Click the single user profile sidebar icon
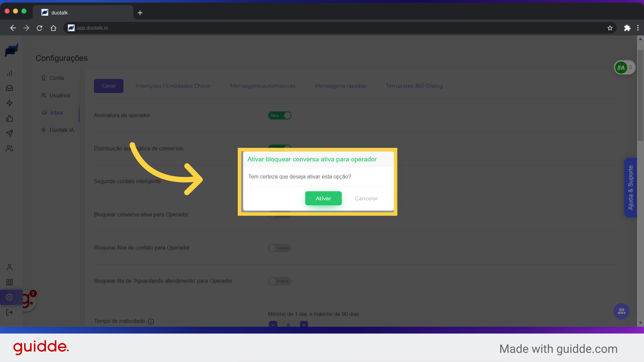 tap(9, 267)
